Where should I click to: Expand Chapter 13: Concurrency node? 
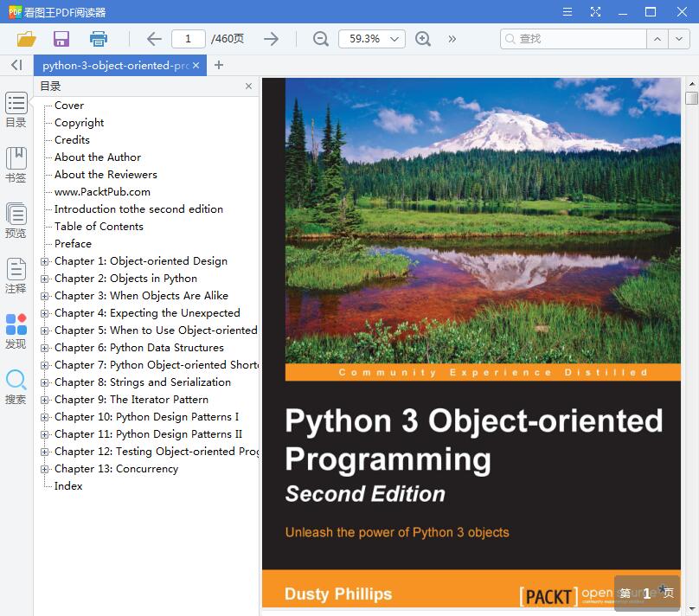pyautogui.click(x=44, y=470)
